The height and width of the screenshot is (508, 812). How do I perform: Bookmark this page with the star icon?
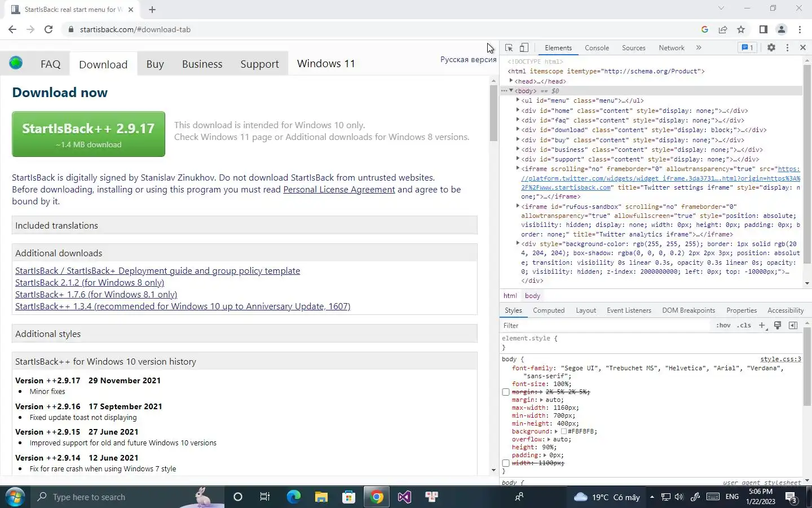pos(741,29)
